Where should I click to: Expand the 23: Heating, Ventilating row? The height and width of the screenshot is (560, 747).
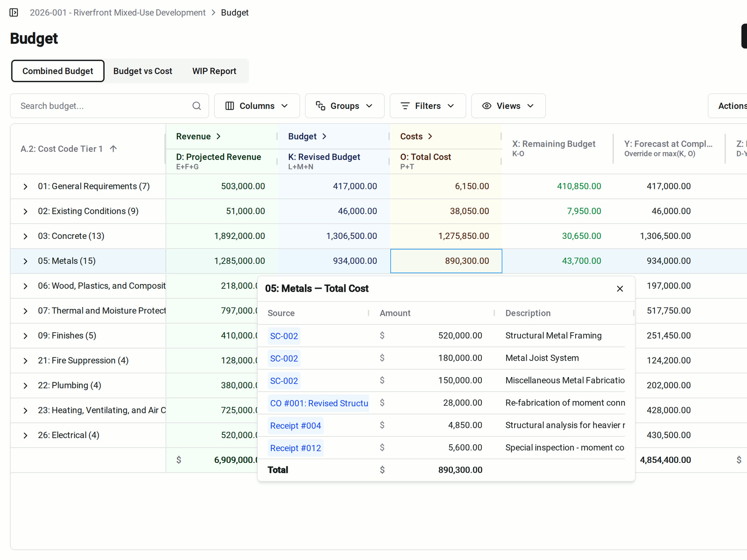(x=25, y=411)
